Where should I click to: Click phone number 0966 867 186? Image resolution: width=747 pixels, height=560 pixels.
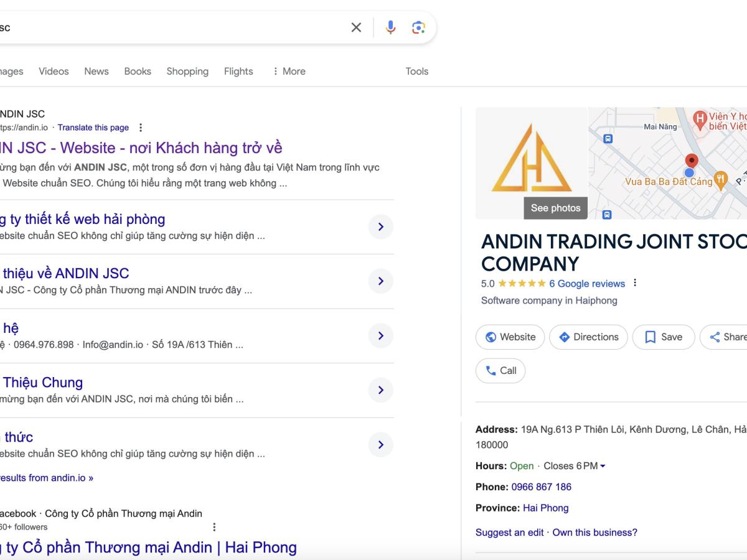point(541,487)
